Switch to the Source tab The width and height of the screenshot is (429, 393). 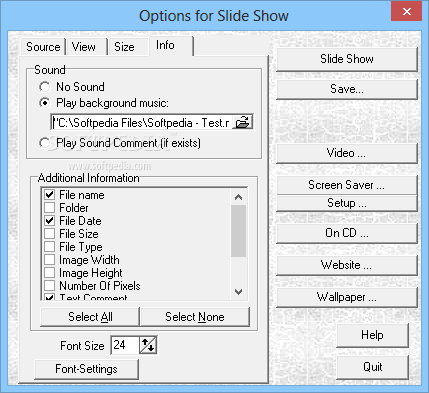click(43, 47)
